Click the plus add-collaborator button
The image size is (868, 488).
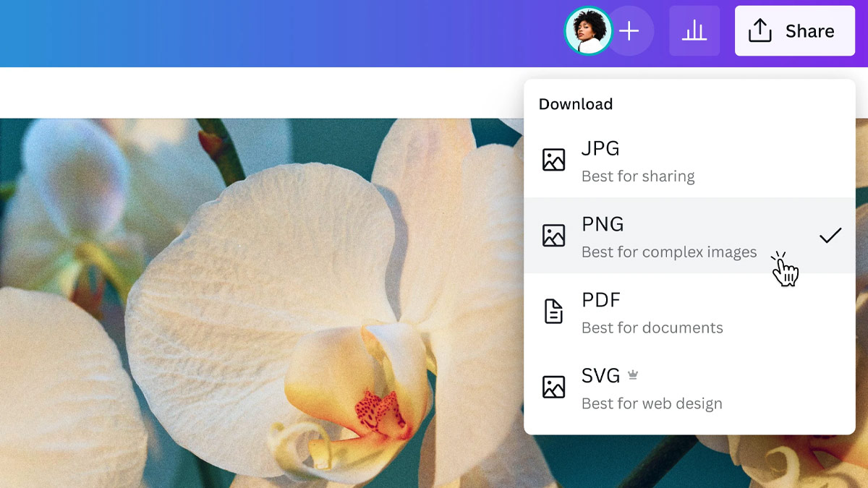[630, 31]
